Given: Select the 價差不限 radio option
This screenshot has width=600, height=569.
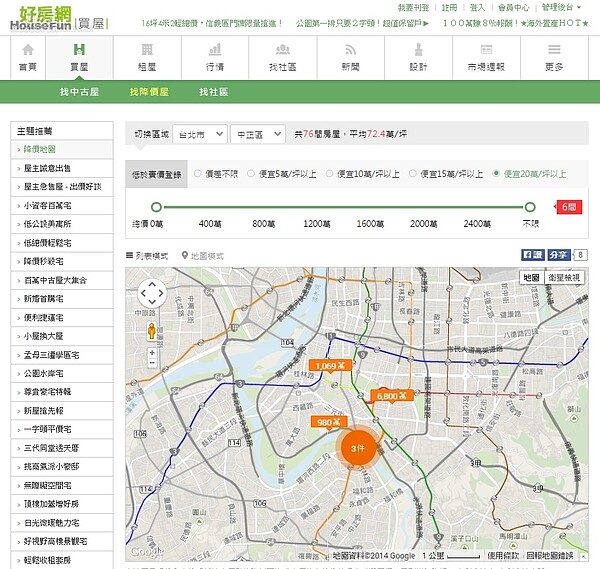Looking at the screenshot, I should tap(197, 174).
